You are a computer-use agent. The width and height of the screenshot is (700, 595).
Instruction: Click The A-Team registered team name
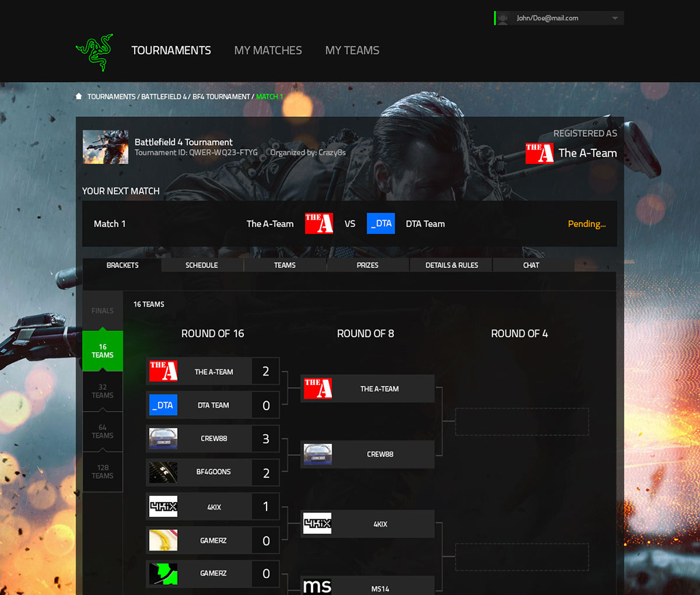[587, 153]
